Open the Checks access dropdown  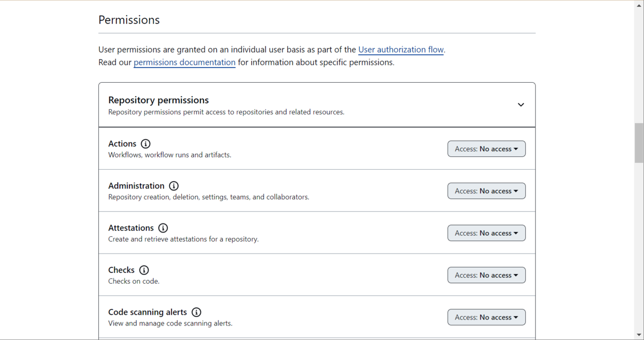coord(486,274)
